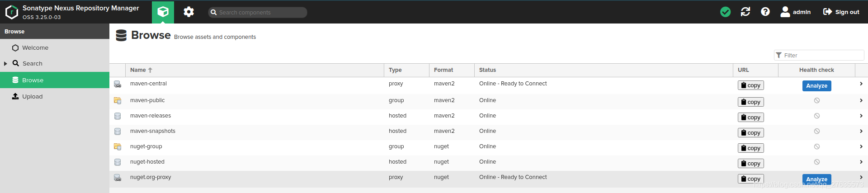Select Browse in the sidebar
Image resolution: width=868 pixels, height=193 pixels.
(x=55, y=80)
